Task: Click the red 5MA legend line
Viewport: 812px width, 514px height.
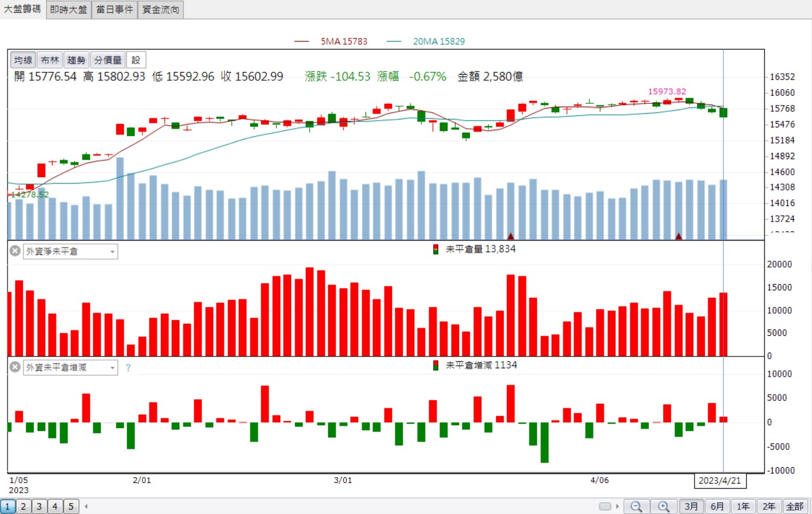Action: (x=302, y=42)
